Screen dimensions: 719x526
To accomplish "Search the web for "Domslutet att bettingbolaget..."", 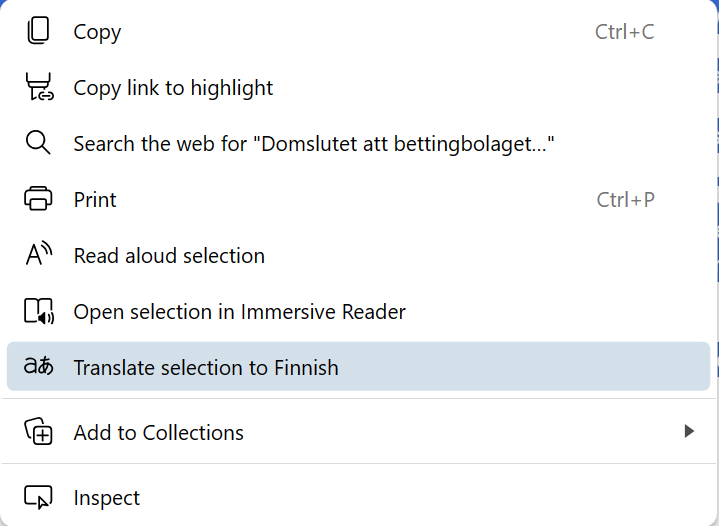I will tap(358, 144).
